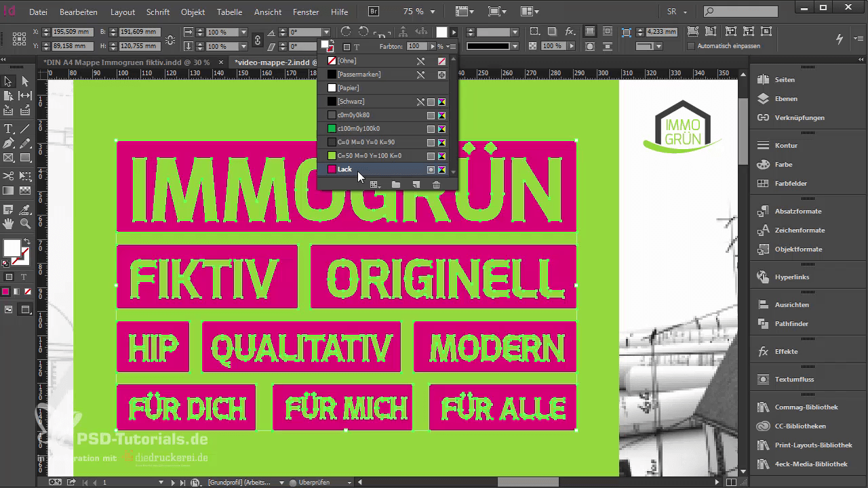Select the Gradient Swatch tool
The width and height of the screenshot is (868, 488).
click(x=9, y=191)
